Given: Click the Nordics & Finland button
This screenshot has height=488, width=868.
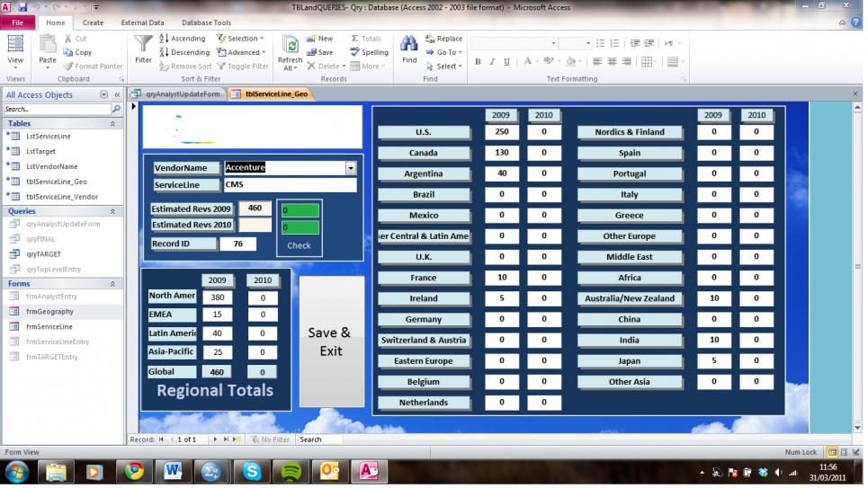Looking at the screenshot, I should [x=630, y=132].
